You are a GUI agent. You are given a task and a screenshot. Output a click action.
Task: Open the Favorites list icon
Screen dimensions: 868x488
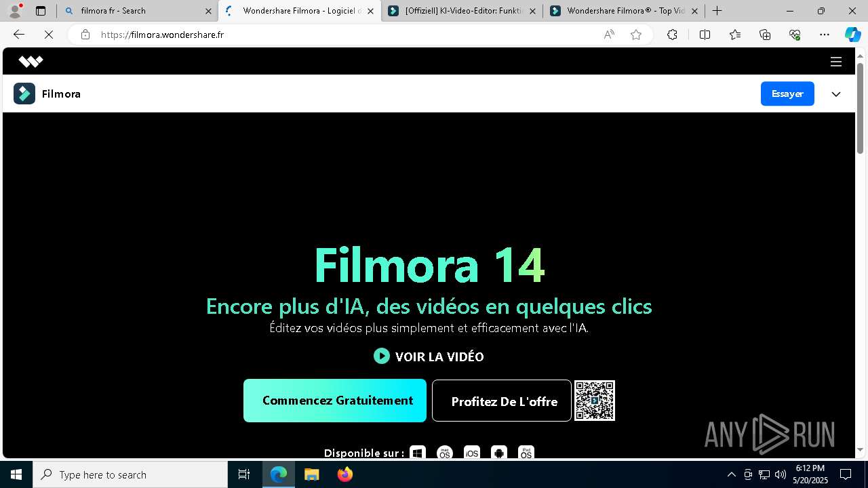coord(735,35)
